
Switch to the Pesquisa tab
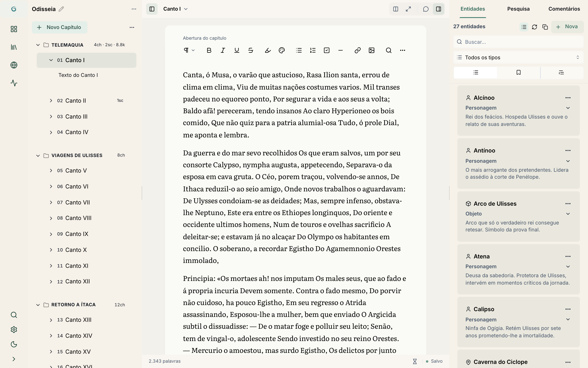(518, 9)
